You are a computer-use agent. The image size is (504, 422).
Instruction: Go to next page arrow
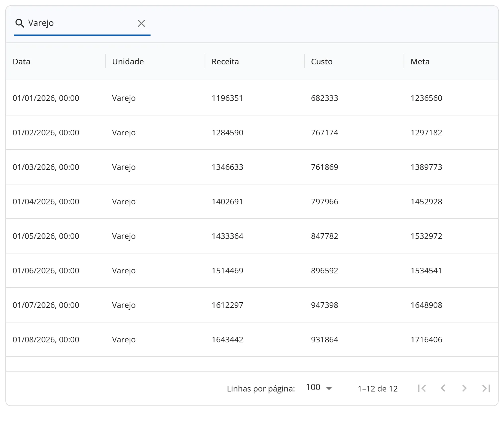[464, 388]
